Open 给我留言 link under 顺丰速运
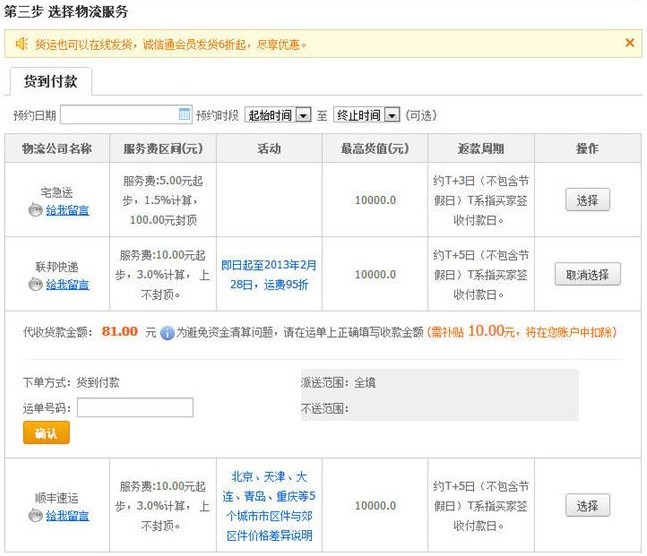Image resolution: width=647 pixels, height=556 pixels. pos(67,516)
